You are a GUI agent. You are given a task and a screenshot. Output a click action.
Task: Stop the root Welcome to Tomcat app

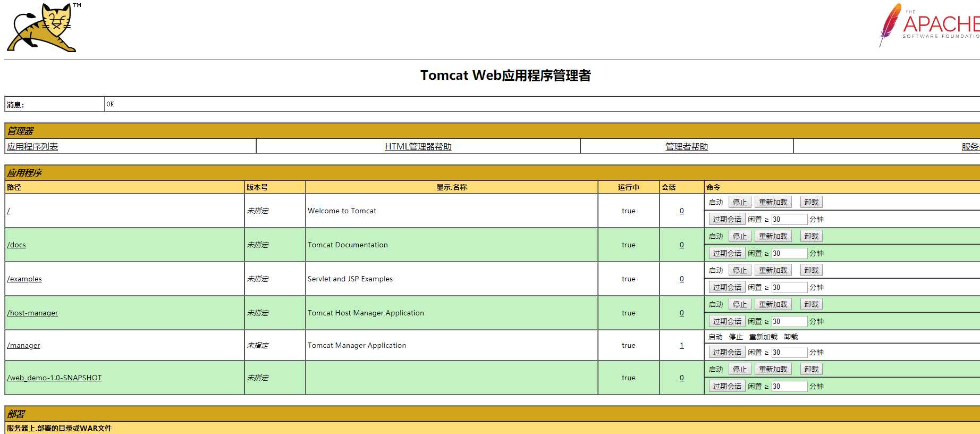click(740, 202)
